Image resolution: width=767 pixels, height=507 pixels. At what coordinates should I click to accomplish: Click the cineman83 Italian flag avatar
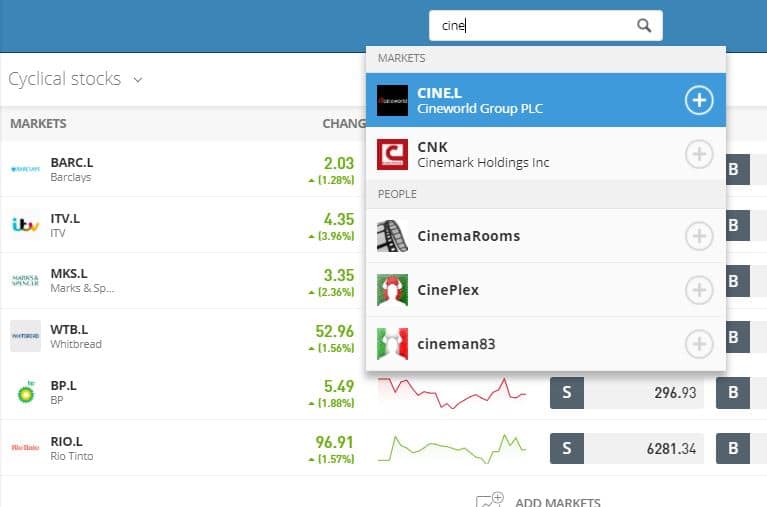(x=392, y=344)
